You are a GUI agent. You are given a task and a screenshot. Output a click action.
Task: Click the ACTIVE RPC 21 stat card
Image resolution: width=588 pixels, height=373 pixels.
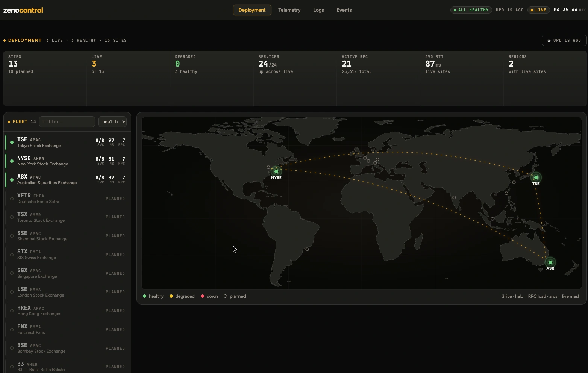pyautogui.click(x=379, y=79)
